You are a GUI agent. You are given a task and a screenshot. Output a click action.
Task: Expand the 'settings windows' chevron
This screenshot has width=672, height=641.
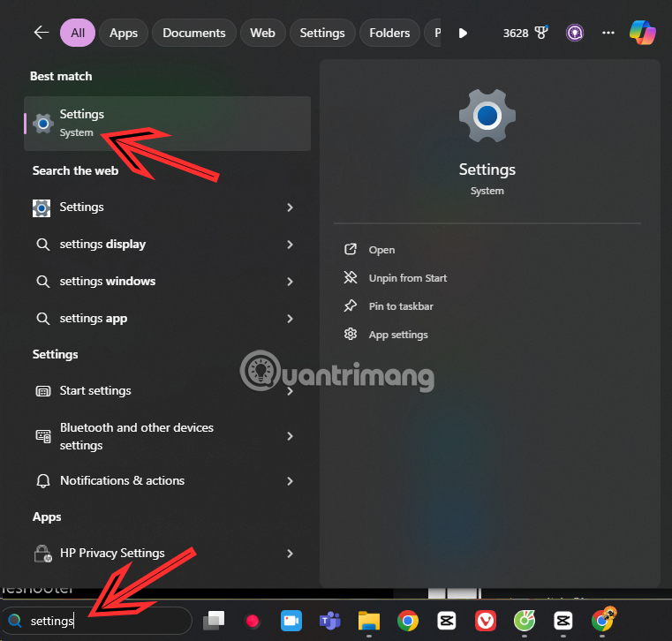click(x=291, y=282)
